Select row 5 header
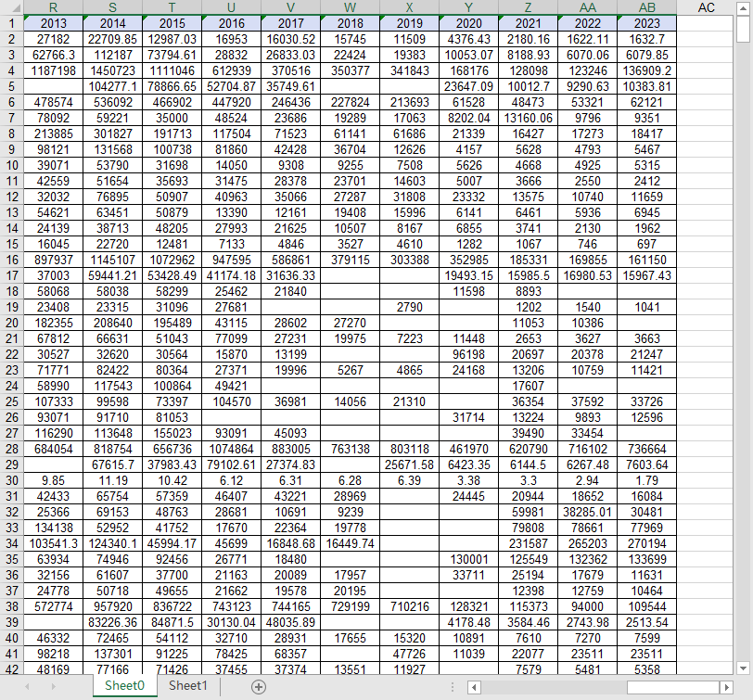Image resolution: width=753 pixels, height=700 pixels. tap(11, 86)
